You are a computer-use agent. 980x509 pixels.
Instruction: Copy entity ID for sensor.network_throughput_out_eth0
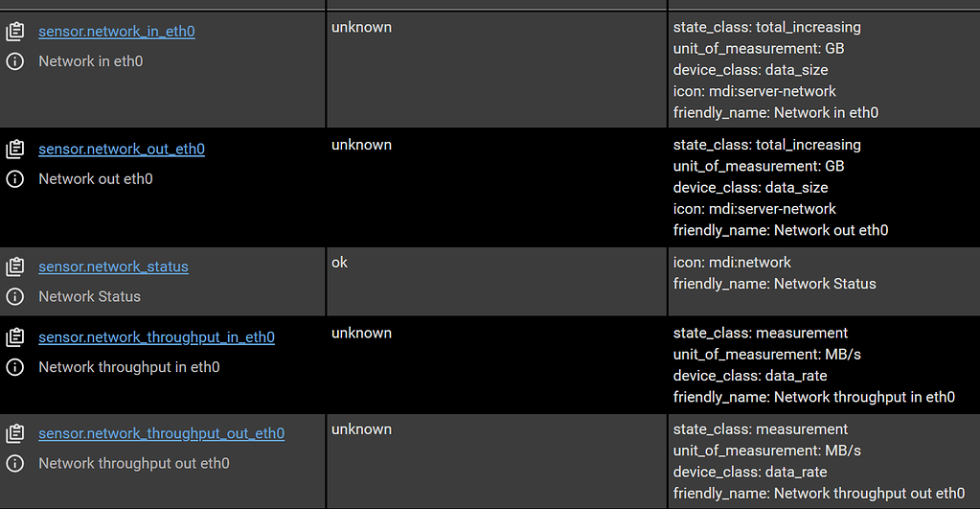tap(15, 433)
